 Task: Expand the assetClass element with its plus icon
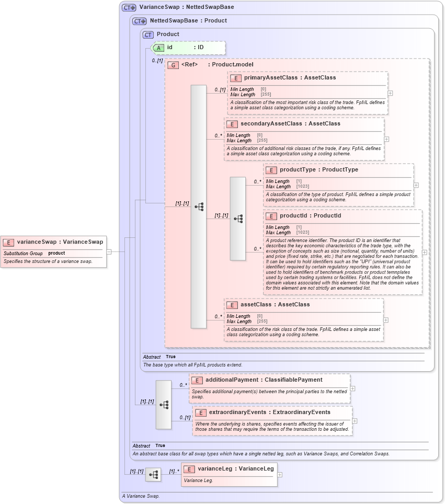click(386, 319)
